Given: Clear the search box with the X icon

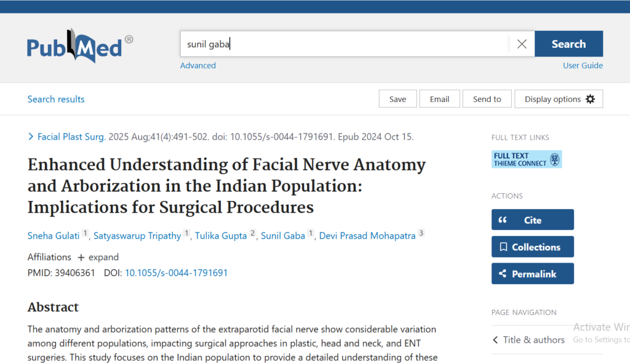Looking at the screenshot, I should [x=522, y=44].
